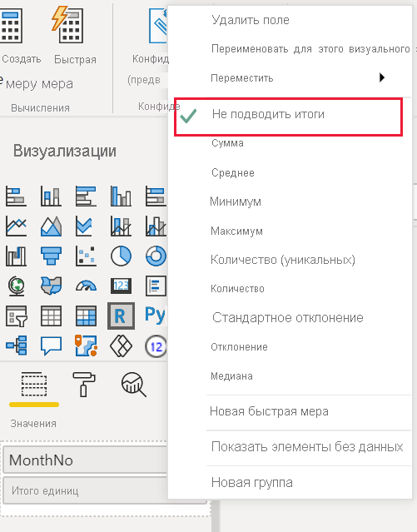Click the Создать меру label
Screen dimensions: 417x532
[22, 59]
